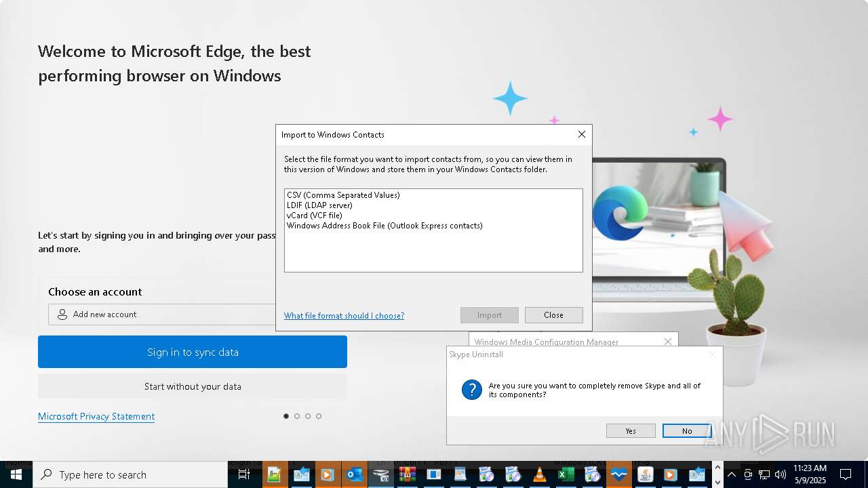Select Add new account option
This screenshot has height=488, width=868.
tap(162, 314)
